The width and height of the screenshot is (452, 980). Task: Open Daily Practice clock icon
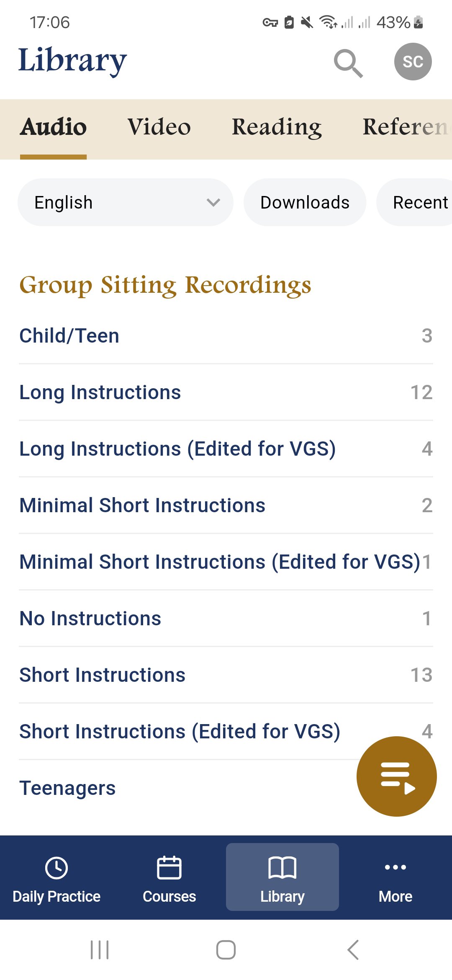[x=56, y=867]
